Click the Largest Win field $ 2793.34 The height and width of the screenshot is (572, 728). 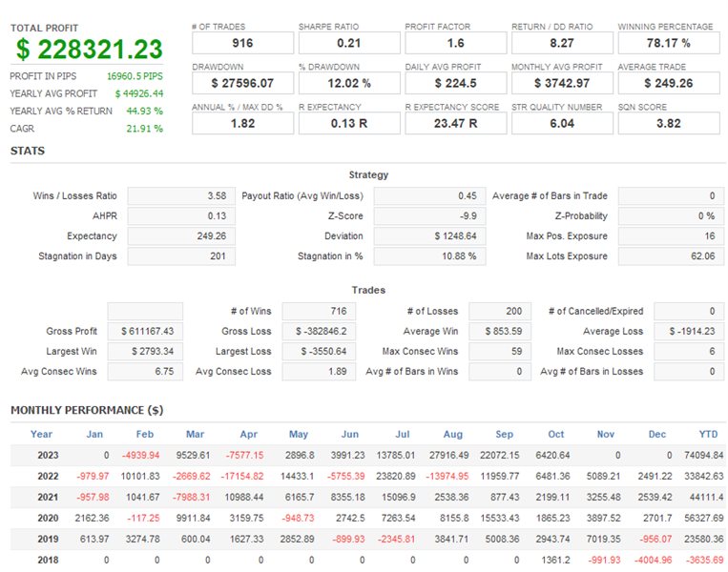[145, 351]
